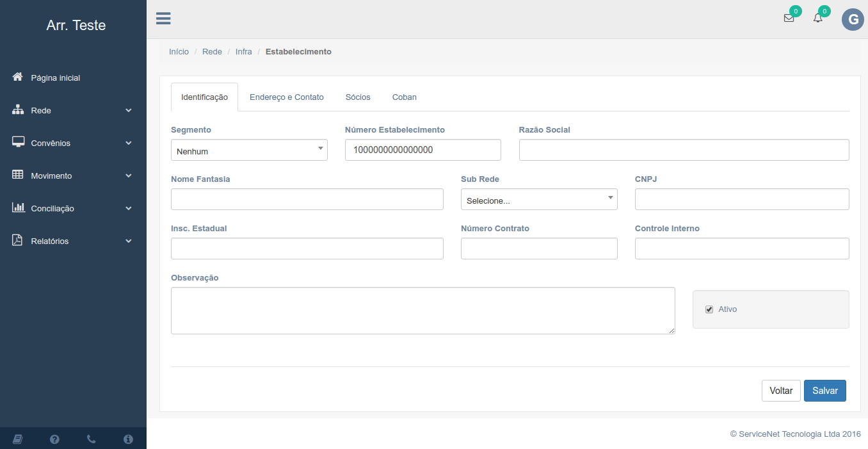The image size is (868, 449).
Task: Open the Sub Rede dropdown
Action: click(539, 199)
